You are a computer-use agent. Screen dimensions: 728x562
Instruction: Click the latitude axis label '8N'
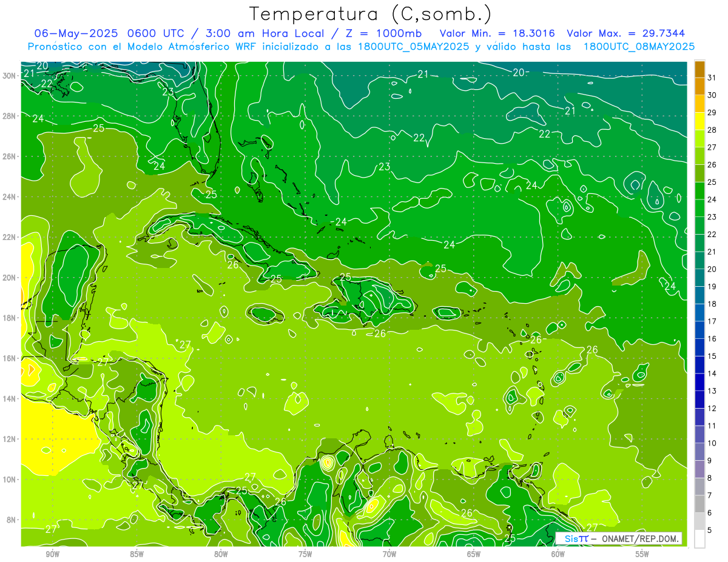point(11,520)
